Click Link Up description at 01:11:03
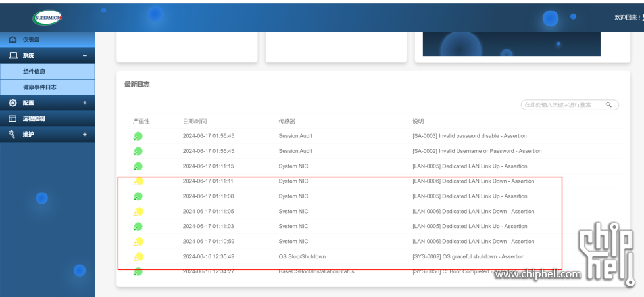 (x=470, y=226)
